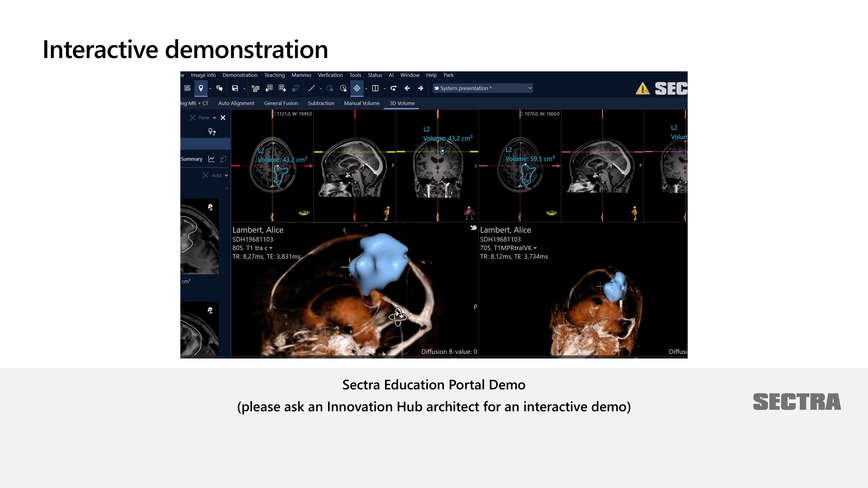Collapse the section with up chevron
The width and height of the screenshot is (868, 488).
pos(227,188)
